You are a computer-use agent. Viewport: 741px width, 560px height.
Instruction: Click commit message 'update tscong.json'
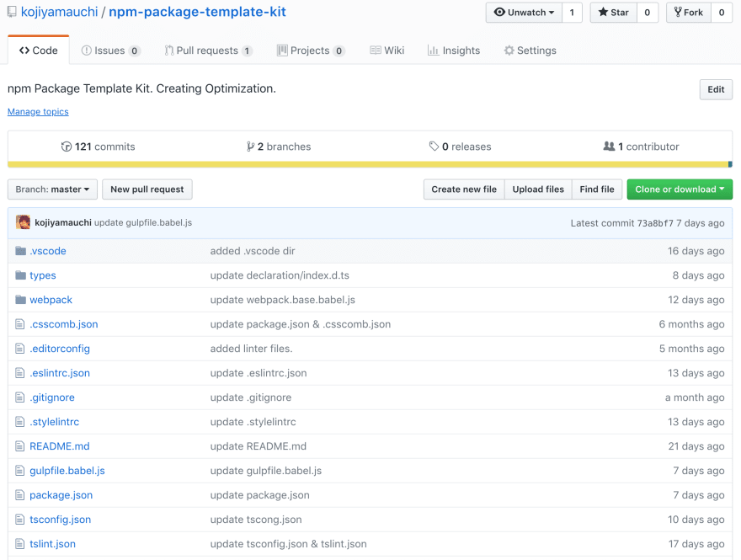(x=256, y=520)
